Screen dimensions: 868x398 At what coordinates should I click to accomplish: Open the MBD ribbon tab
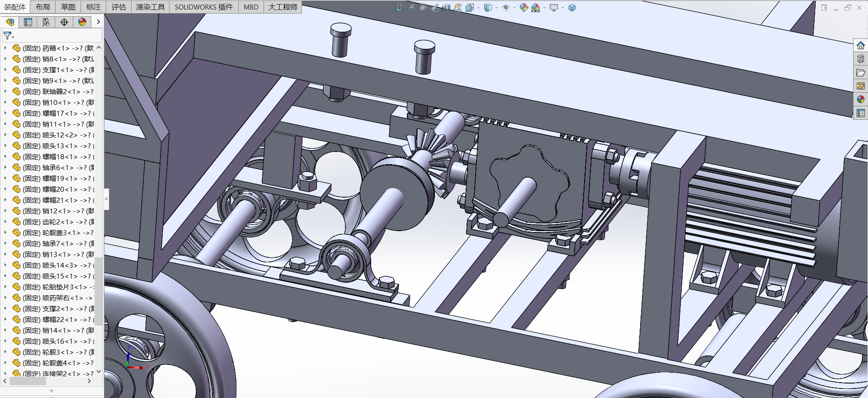[251, 7]
